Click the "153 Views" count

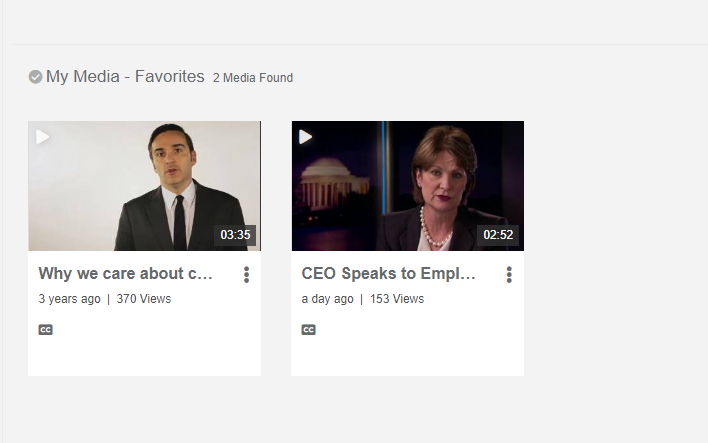pyautogui.click(x=397, y=299)
